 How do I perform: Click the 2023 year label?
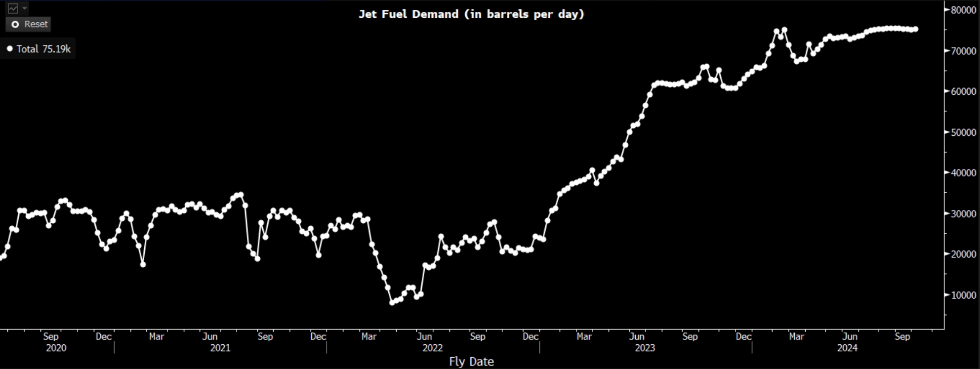[x=645, y=348]
